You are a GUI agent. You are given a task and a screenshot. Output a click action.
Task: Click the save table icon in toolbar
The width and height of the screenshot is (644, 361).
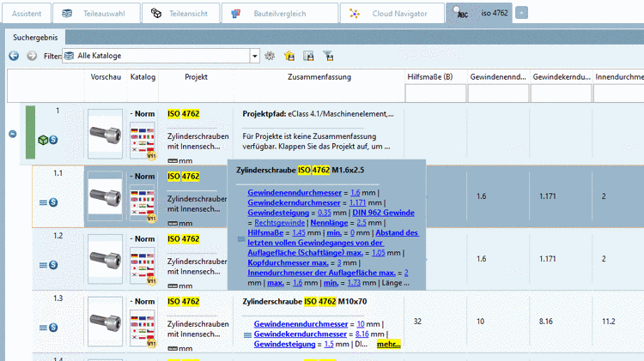coord(308,56)
